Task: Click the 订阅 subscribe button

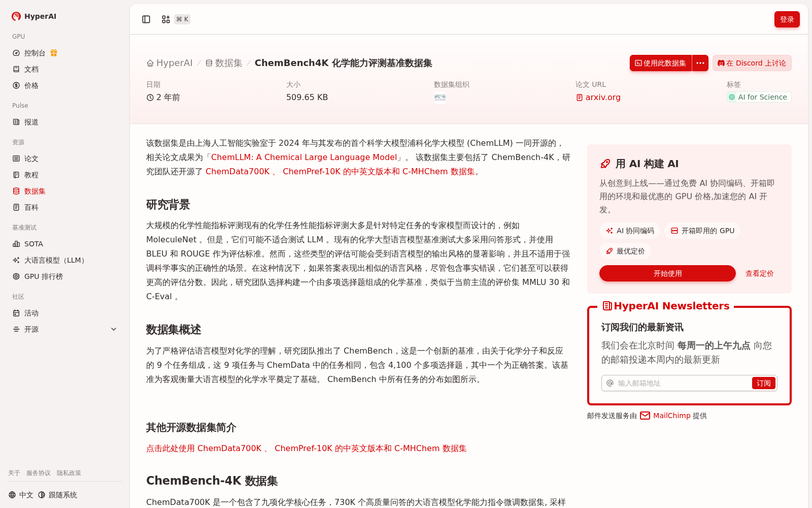Action: point(763,383)
